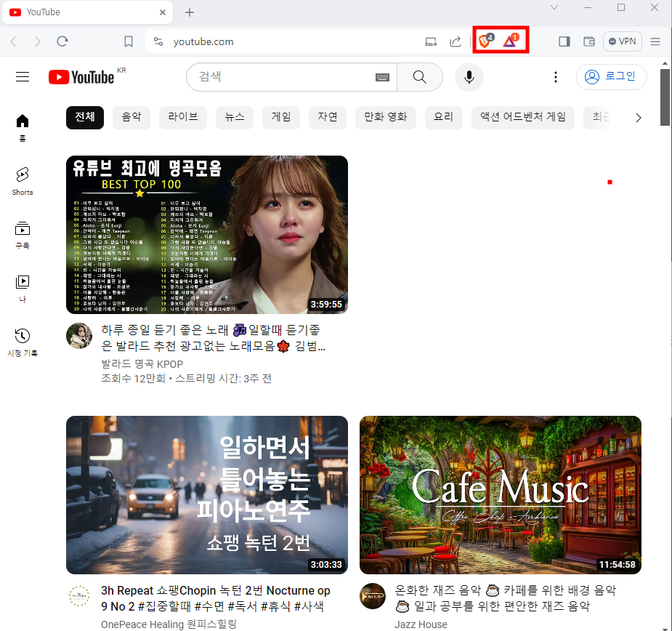Click the shield extension icon with badge 4
Image resolution: width=672 pixels, height=631 pixels.
(482, 41)
